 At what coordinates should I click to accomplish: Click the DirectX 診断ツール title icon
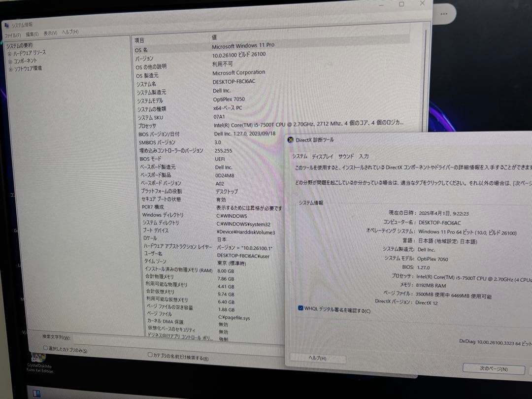(291, 140)
